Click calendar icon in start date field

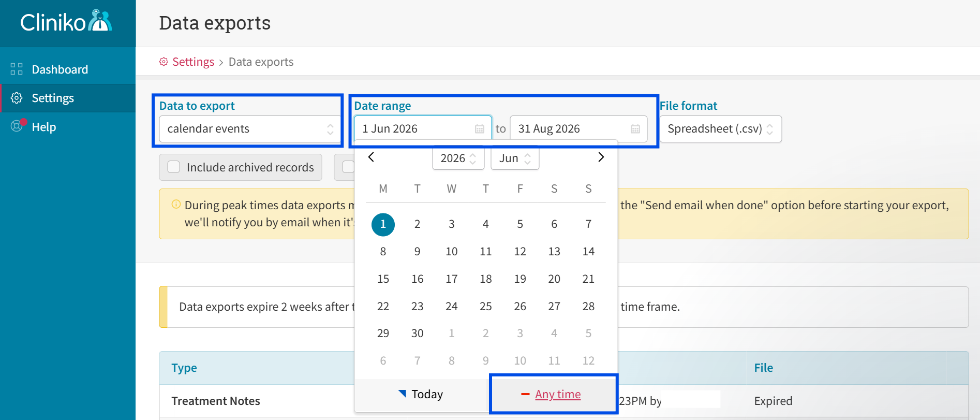click(480, 129)
